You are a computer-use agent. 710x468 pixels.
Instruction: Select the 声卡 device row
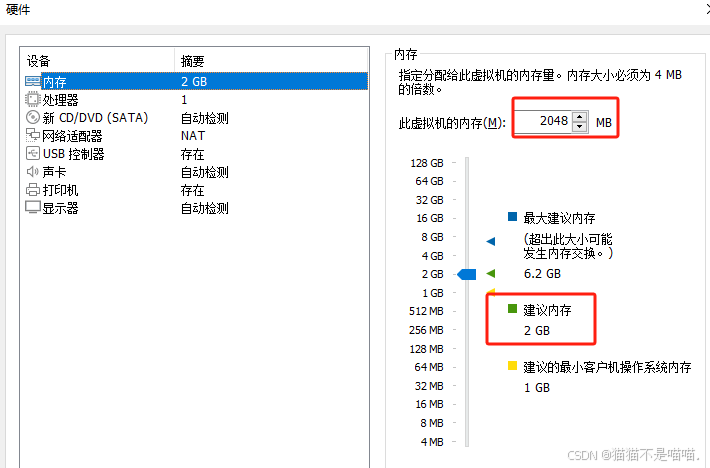tap(196, 172)
